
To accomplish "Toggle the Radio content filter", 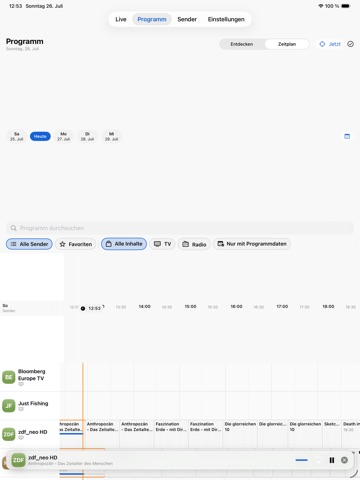I will click(194, 244).
